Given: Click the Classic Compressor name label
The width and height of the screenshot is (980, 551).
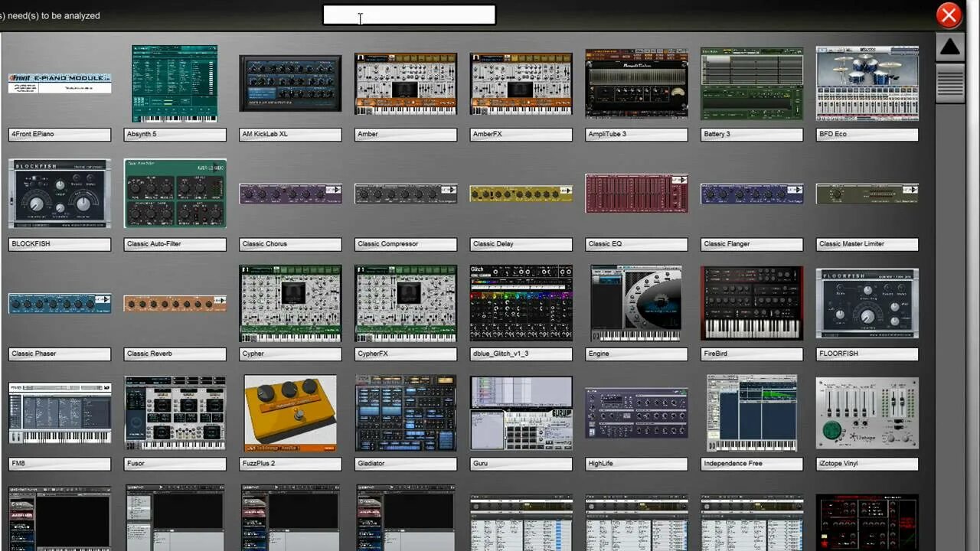Looking at the screenshot, I should [406, 244].
